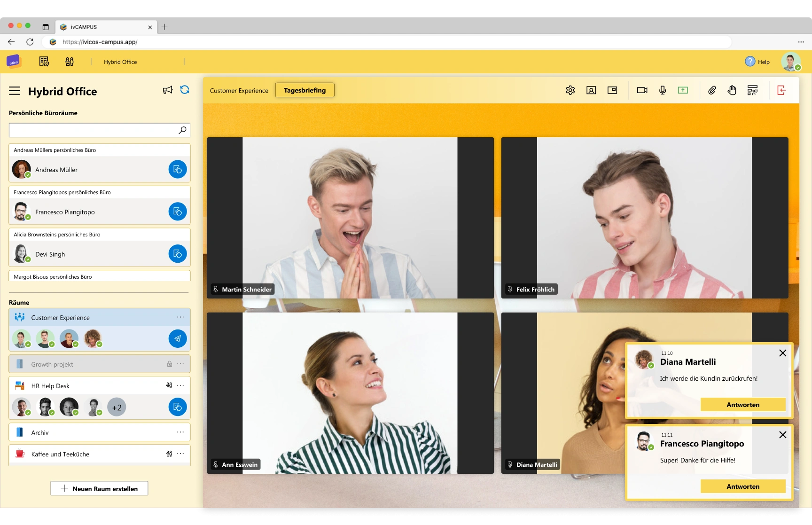The image size is (812, 525).
Task: Click the raise hand icon
Action: 732,90
